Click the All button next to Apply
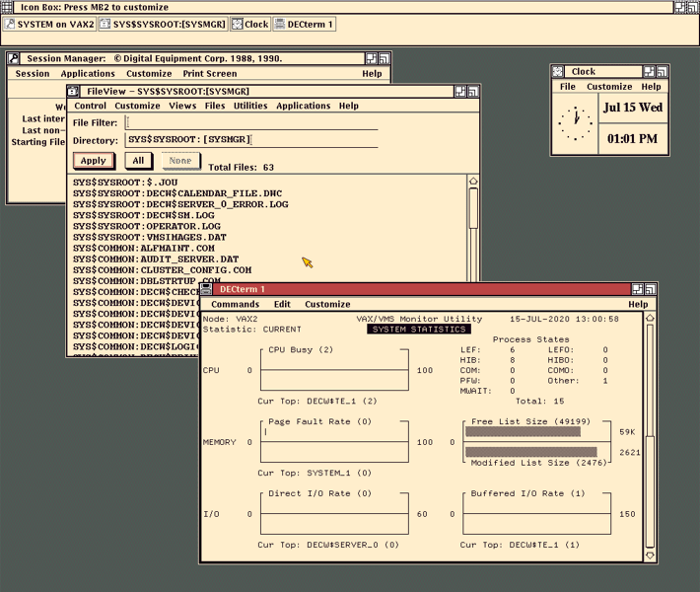 click(x=138, y=160)
